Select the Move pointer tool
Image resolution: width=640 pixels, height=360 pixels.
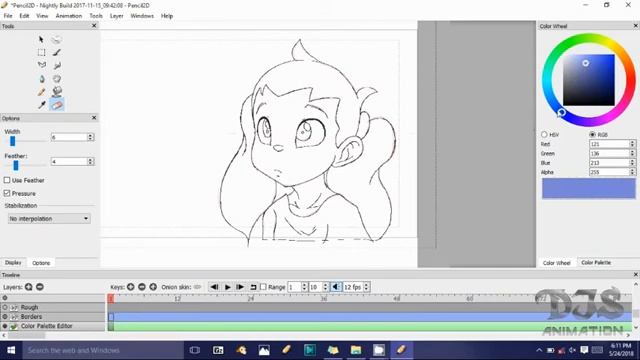[41, 40]
